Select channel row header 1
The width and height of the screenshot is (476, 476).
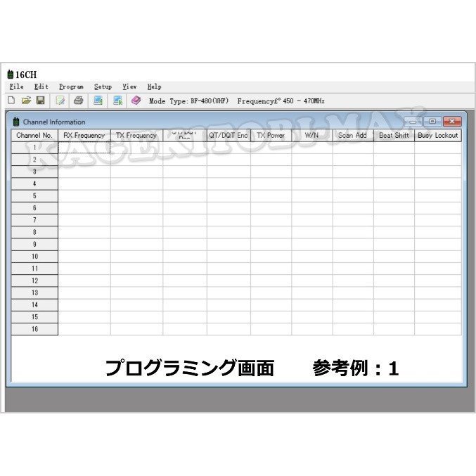pyautogui.click(x=34, y=148)
